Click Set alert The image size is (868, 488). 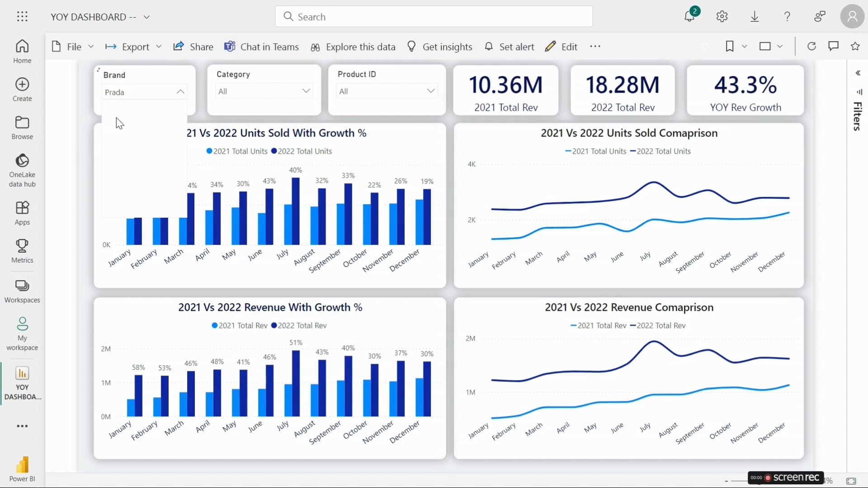click(x=509, y=47)
